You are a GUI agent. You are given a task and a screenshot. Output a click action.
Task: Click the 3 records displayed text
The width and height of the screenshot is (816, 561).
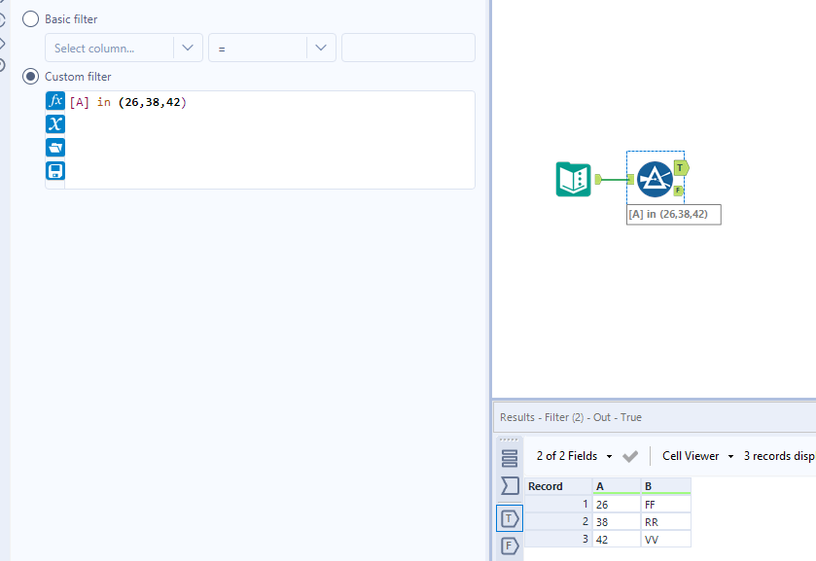pyautogui.click(x=779, y=456)
